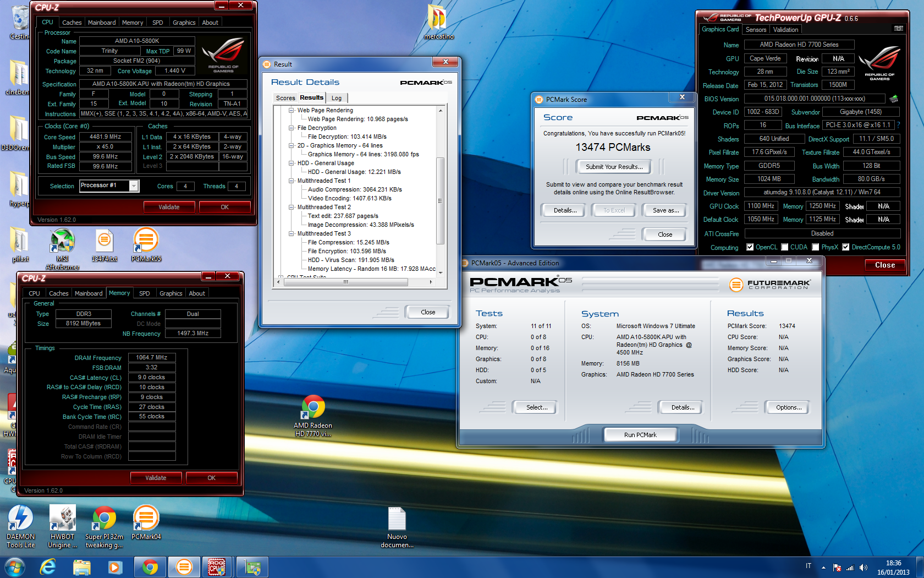Open Windows Media Player from taskbar

pyautogui.click(x=115, y=567)
